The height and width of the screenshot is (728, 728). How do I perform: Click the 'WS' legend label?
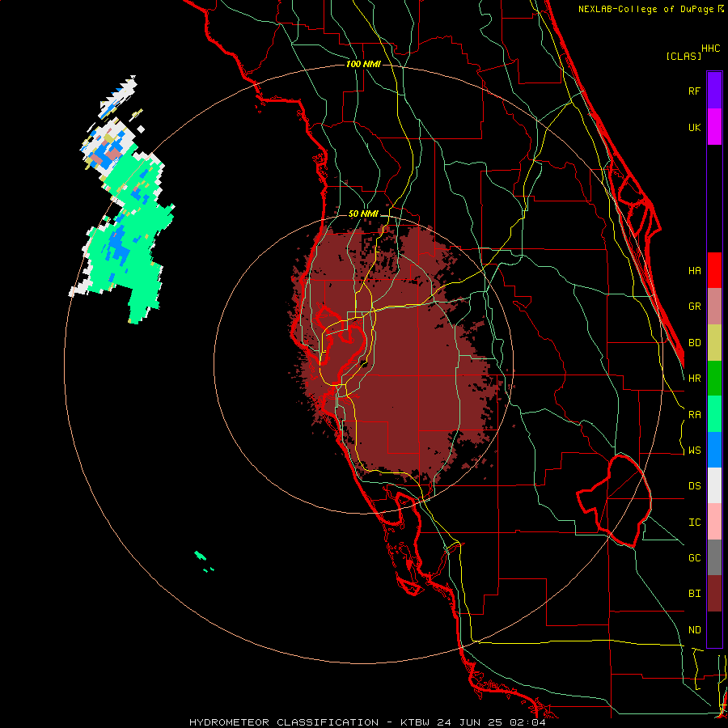(694, 451)
